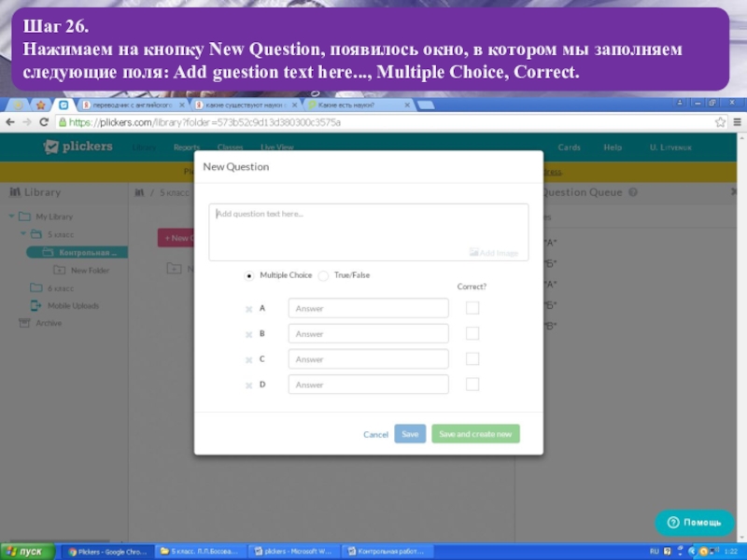Mark answer B as correct
This screenshot has width=747, height=560.
click(472, 333)
